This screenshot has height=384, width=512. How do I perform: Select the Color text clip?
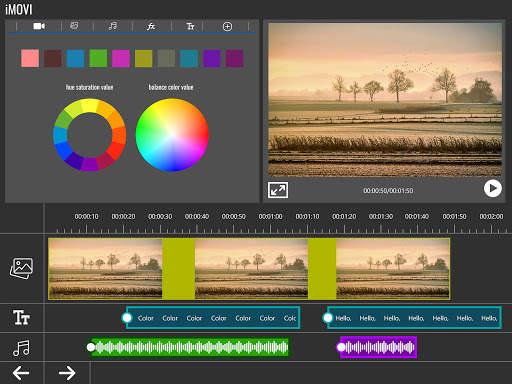tap(213, 318)
